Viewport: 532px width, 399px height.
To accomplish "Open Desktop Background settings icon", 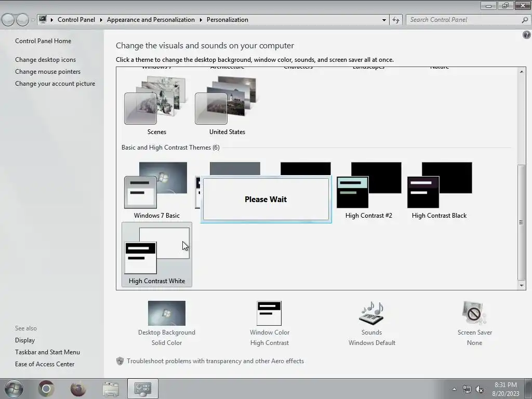I will coord(167,313).
